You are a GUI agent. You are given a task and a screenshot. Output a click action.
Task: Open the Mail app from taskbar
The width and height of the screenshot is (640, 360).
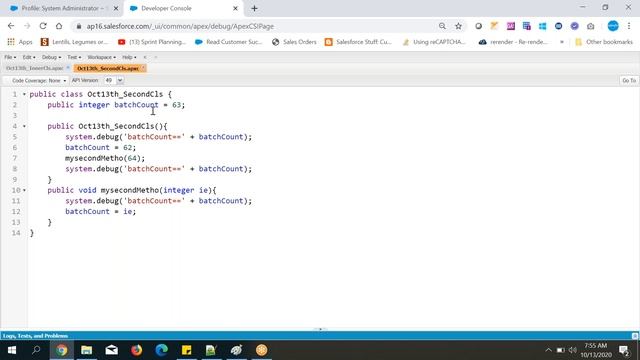coord(111,350)
